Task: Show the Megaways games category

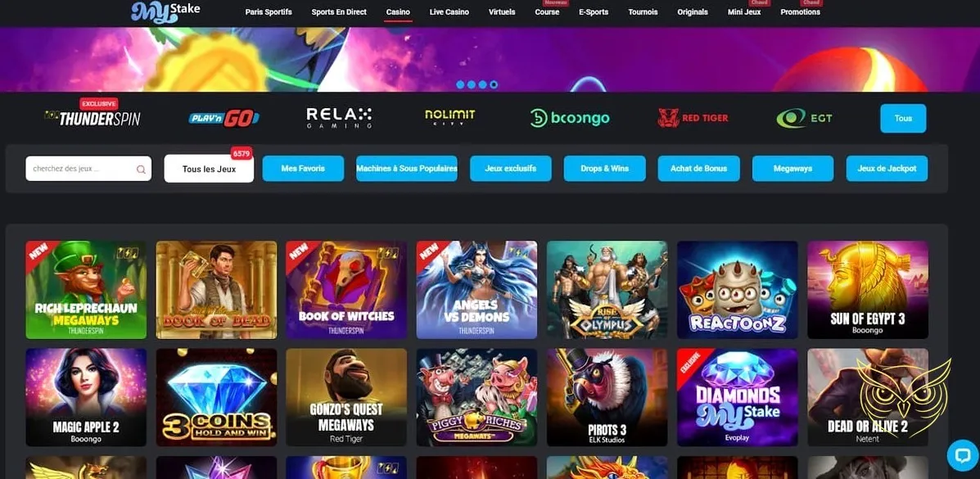Action: [x=793, y=168]
